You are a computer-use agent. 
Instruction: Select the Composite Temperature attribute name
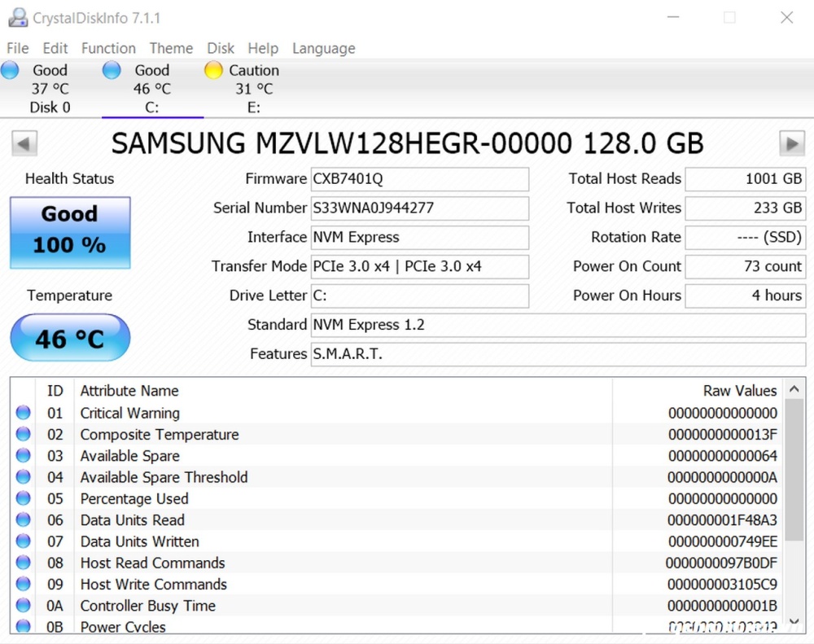tap(160, 435)
